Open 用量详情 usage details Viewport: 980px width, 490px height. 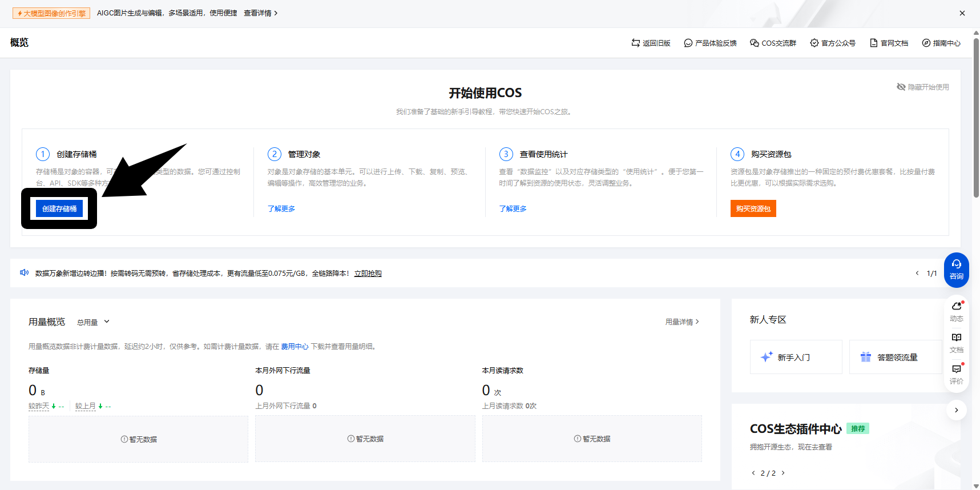coord(682,322)
